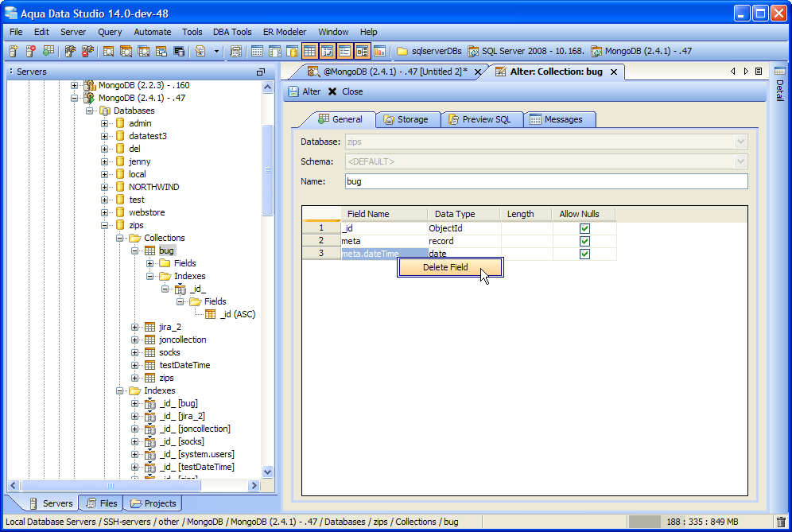Click the scroll tabs right arrow
The height and width of the screenshot is (532, 792).
(746, 72)
